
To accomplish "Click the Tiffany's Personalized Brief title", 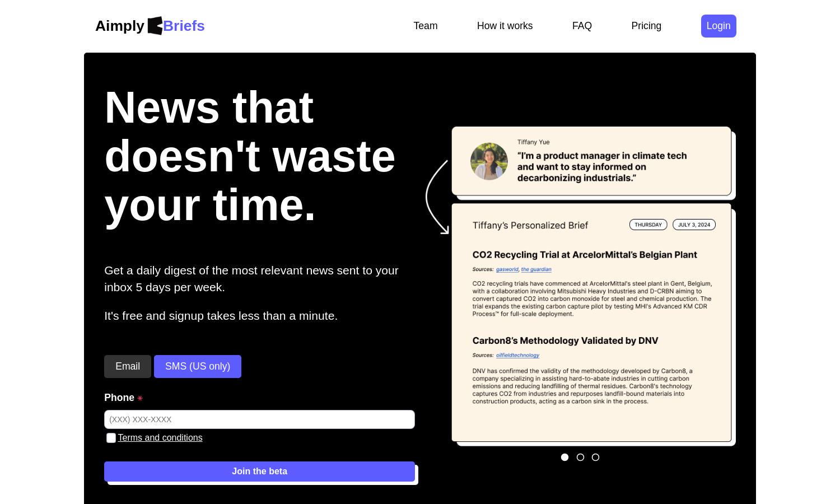I will click(530, 225).
